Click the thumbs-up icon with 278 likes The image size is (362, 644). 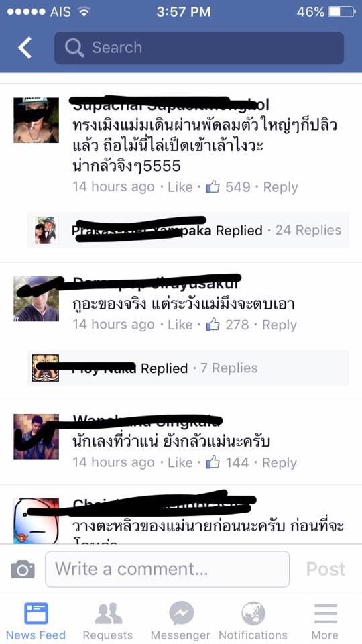(x=213, y=325)
